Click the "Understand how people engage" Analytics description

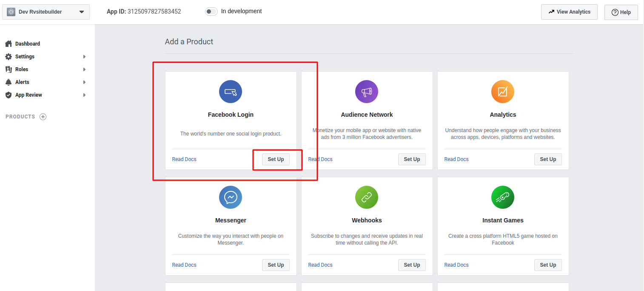tap(503, 134)
